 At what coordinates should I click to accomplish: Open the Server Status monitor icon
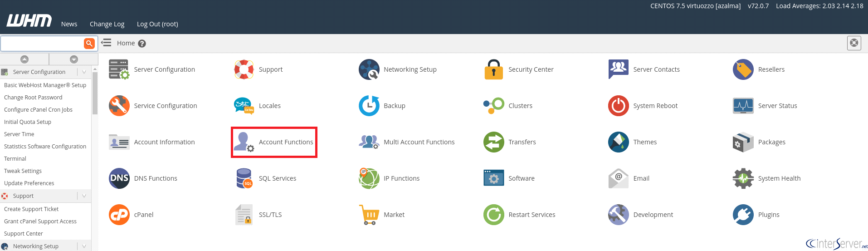click(x=743, y=106)
